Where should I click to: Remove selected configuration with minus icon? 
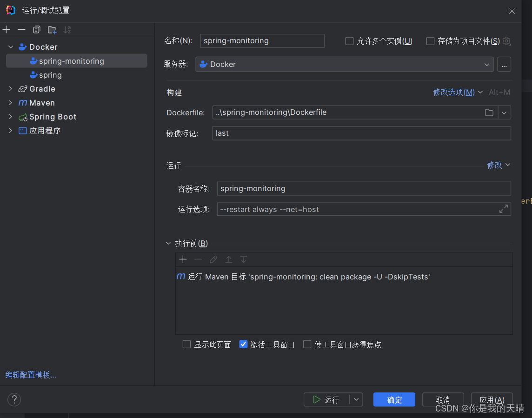coord(21,30)
